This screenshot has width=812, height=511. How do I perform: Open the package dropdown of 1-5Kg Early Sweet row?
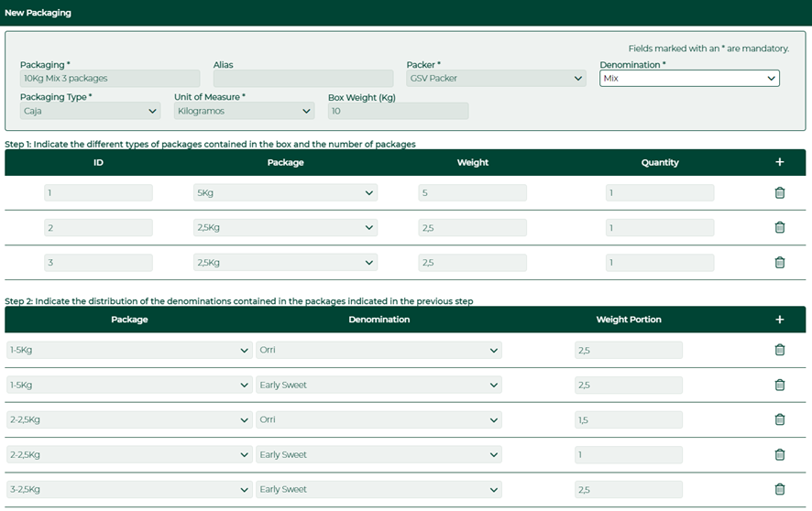[x=129, y=385]
